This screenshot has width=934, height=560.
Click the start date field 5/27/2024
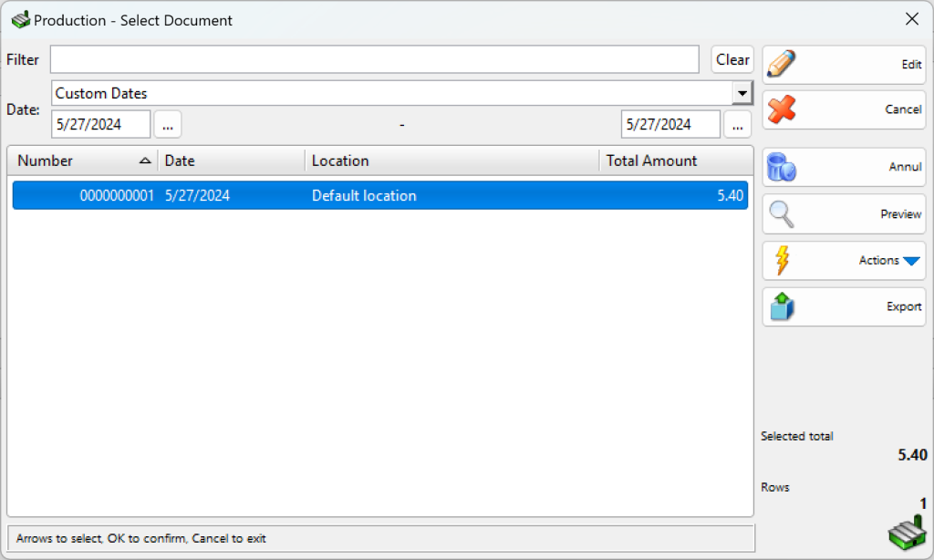point(99,125)
